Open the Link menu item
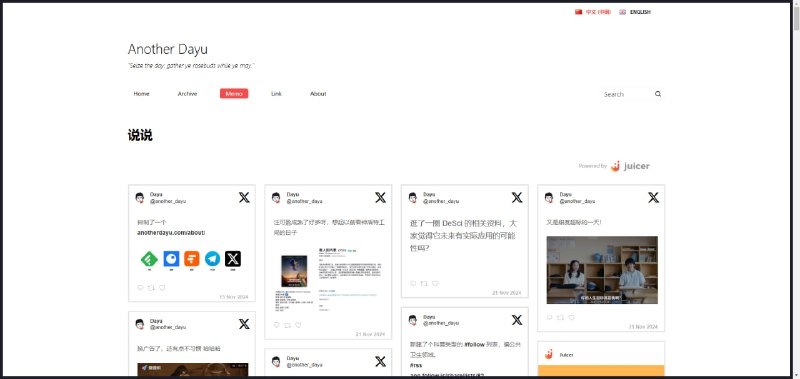This screenshot has width=800, height=379. point(276,94)
